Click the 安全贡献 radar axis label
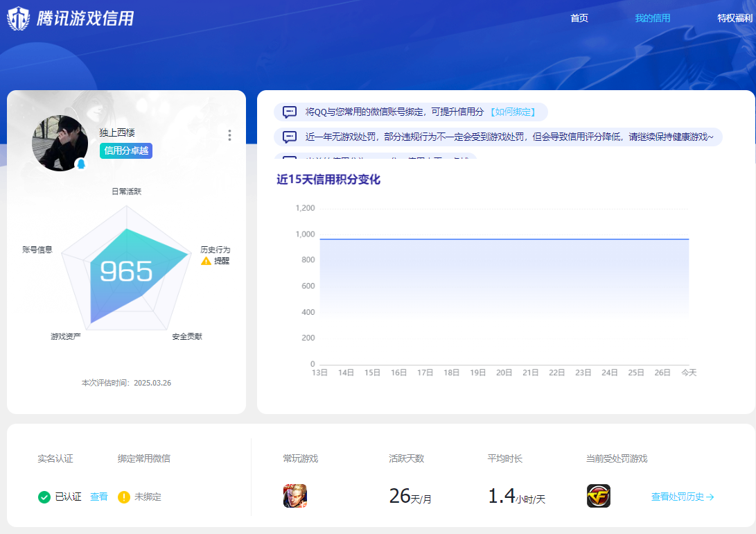Image resolution: width=756 pixels, height=534 pixels. pyautogui.click(x=187, y=336)
